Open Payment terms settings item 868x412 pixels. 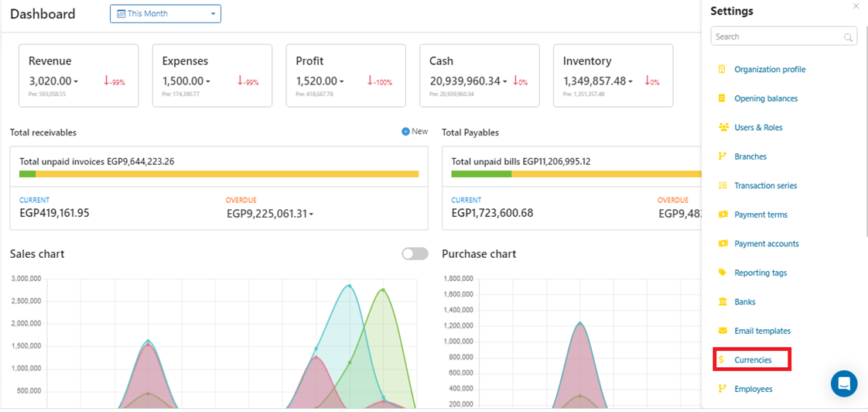click(760, 215)
